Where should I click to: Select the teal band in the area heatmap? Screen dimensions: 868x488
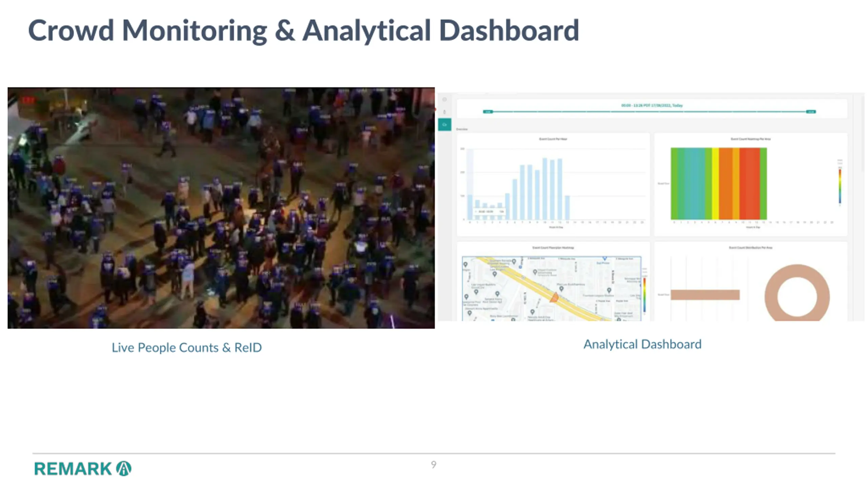click(695, 184)
